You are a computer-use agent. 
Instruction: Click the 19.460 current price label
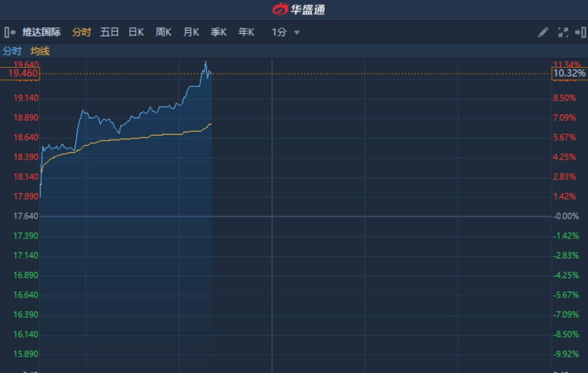(19, 74)
